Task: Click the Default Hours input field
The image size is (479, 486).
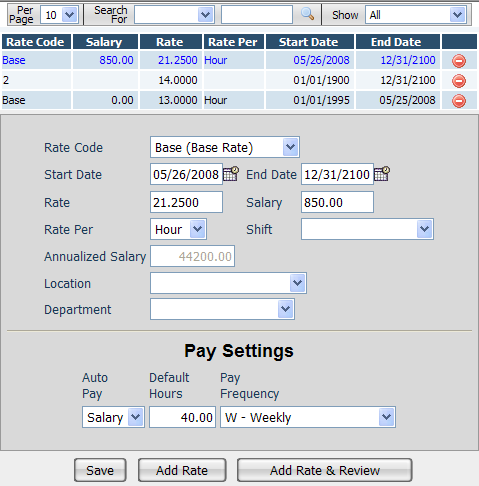Action: tap(182, 417)
